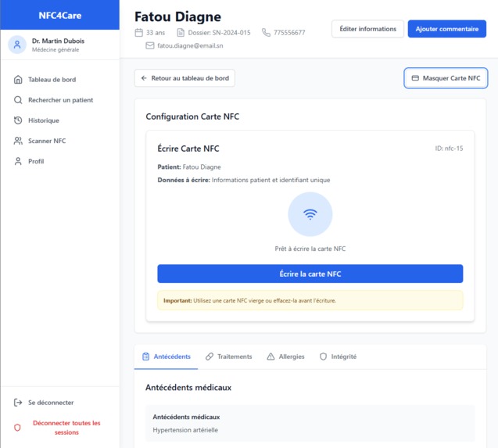This screenshot has height=448, width=498.
Task: Click the pill icon on Traitements tab
Action: pos(210,357)
